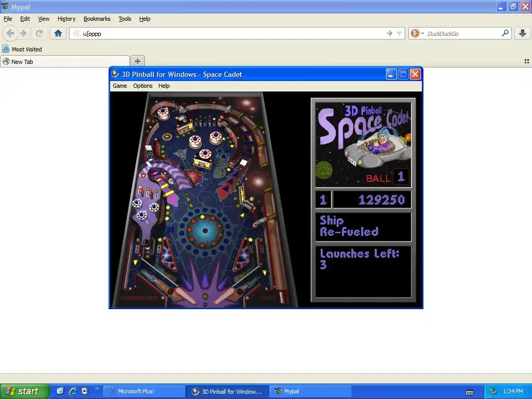
Task: Click the Show Desktop quick launch icon
Action: tap(60, 391)
